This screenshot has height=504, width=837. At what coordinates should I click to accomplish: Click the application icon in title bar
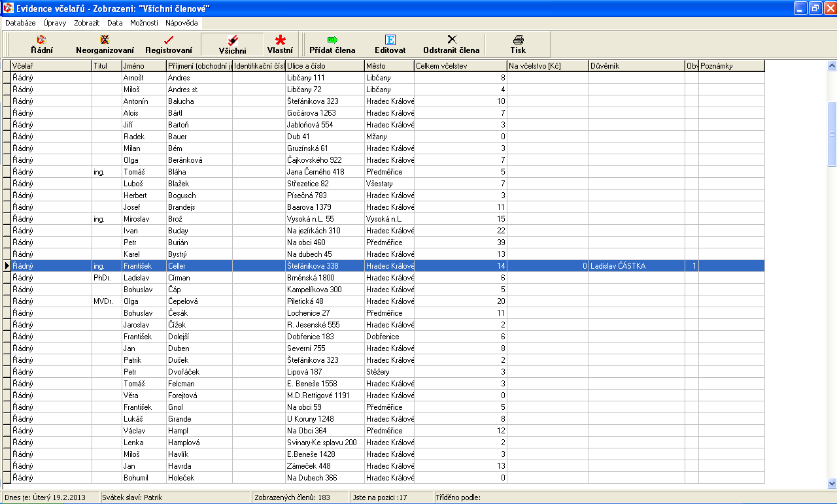point(9,8)
